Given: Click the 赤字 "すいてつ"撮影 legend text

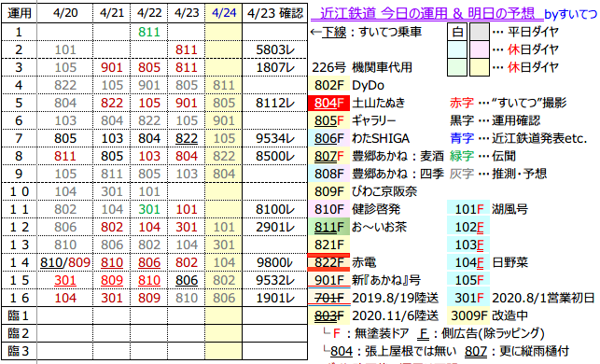Looking at the screenshot, I should 508,103.
